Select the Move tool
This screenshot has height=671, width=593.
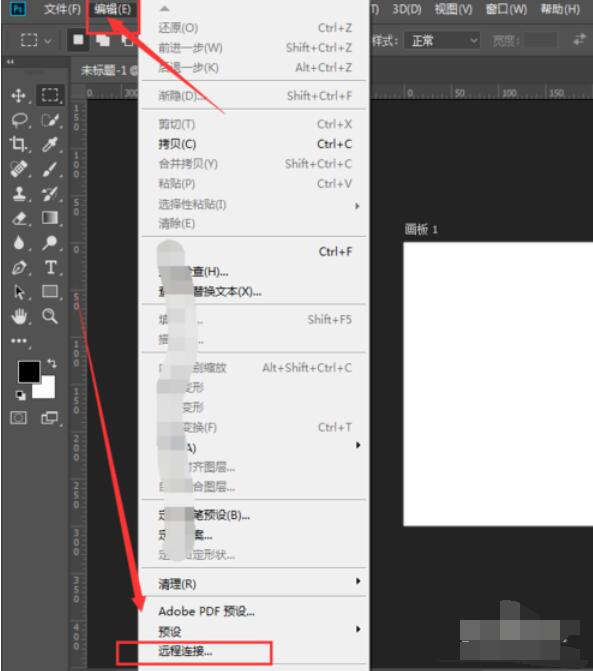point(18,95)
